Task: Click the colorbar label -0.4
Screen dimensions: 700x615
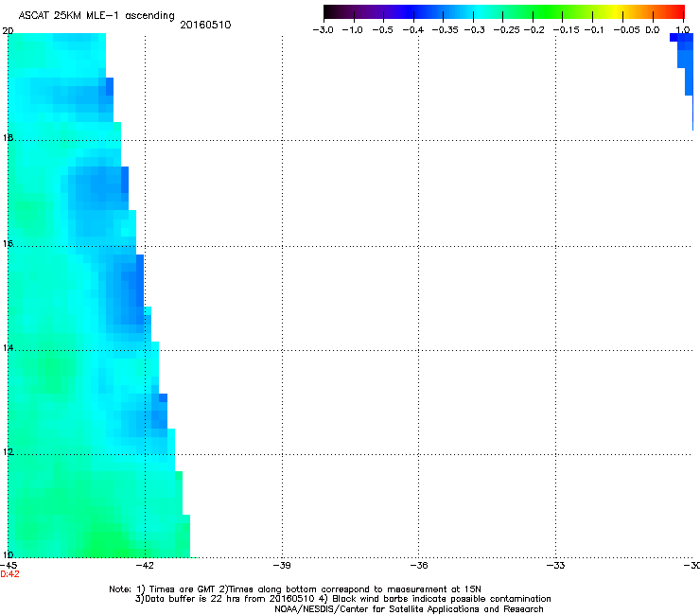Action: [x=413, y=30]
